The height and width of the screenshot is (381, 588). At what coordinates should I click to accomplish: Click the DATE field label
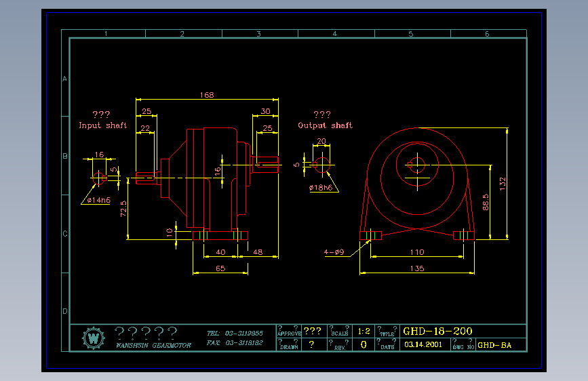[x=387, y=347]
